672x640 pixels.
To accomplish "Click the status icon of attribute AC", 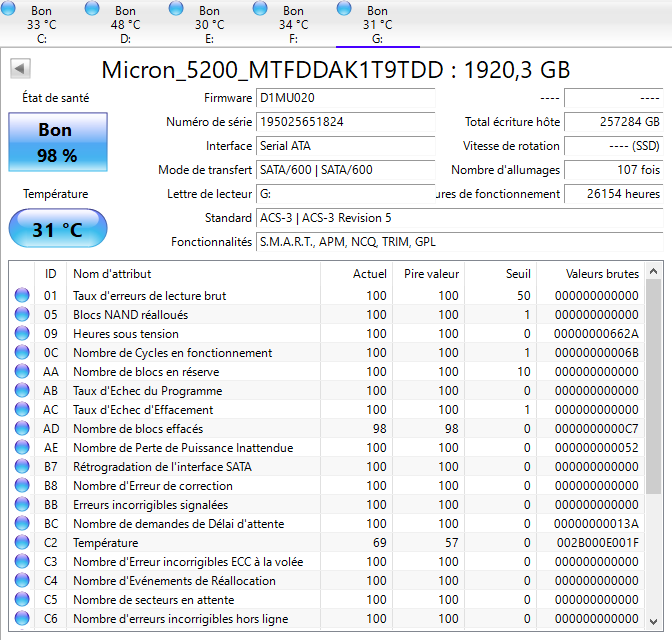I will [x=22, y=409].
